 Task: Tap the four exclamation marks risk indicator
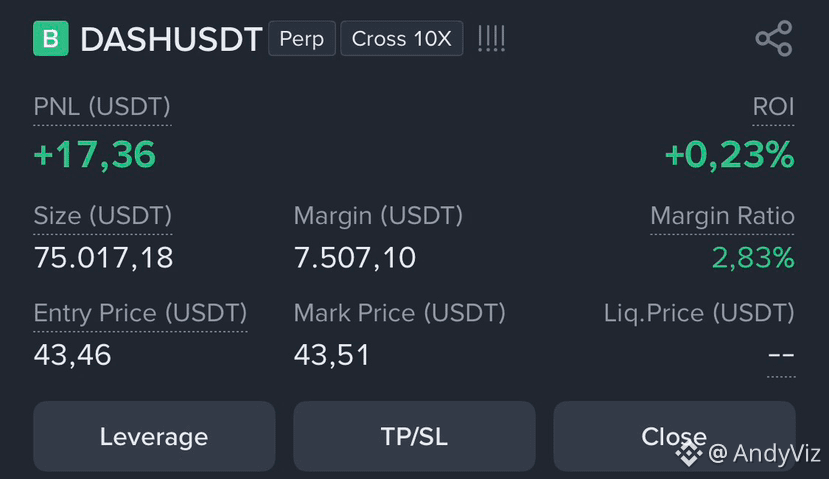pyautogui.click(x=491, y=39)
